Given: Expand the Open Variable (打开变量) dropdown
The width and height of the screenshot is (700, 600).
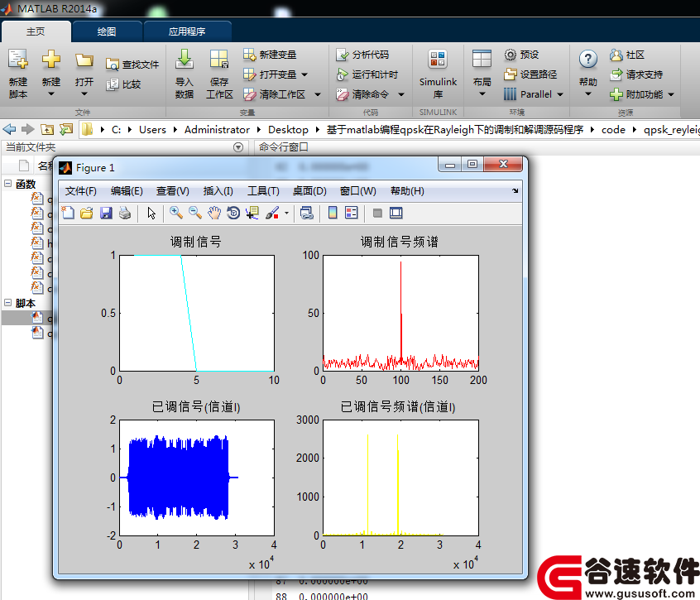Looking at the screenshot, I should (304, 74).
